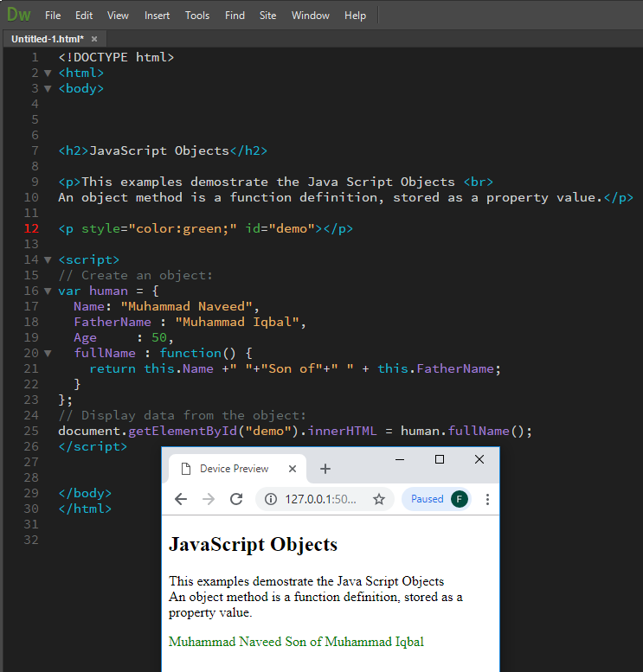The height and width of the screenshot is (672, 643).
Task: Close the browser preview window
Action: [x=479, y=459]
